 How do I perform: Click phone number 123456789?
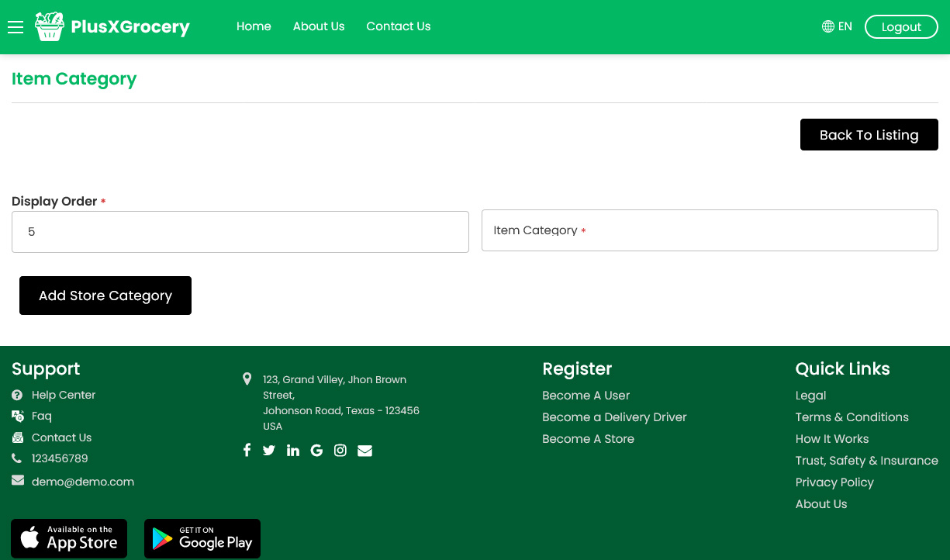click(x=60, y=458)
